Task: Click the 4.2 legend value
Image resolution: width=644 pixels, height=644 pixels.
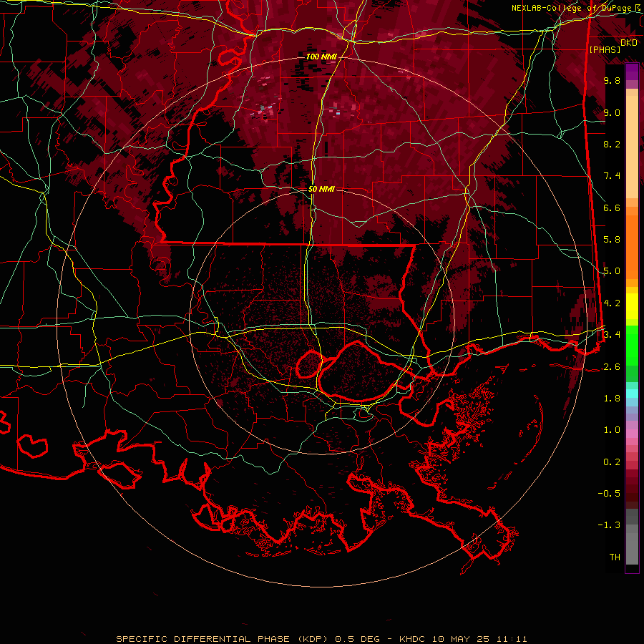Action: [612, 303]
